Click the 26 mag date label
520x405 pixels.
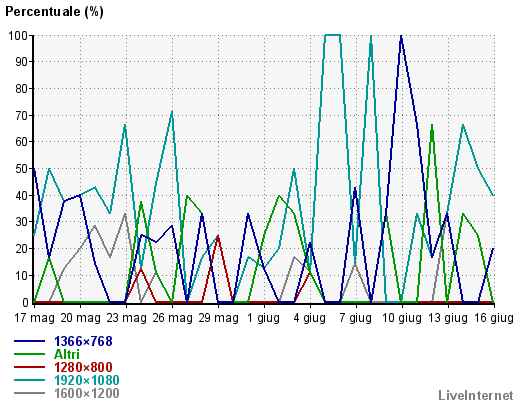(172, 318)
